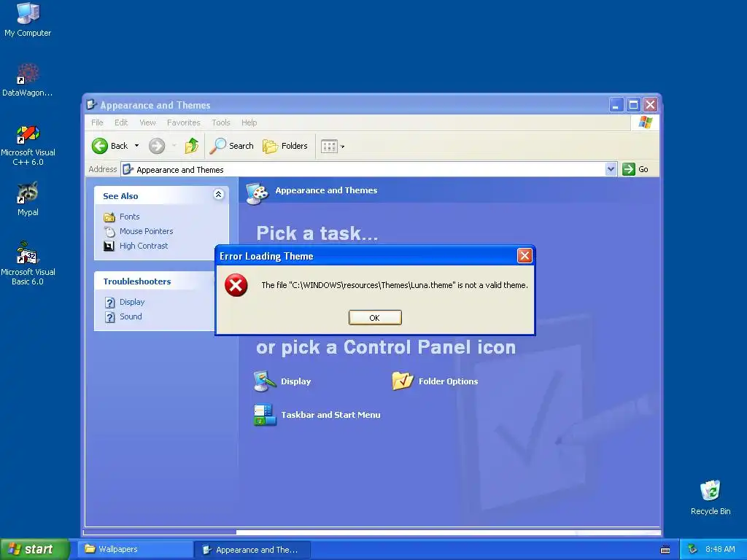Open the Sound troubleshooter link
The width and height of the screenshot is (747, 560).
pos(131,316)
